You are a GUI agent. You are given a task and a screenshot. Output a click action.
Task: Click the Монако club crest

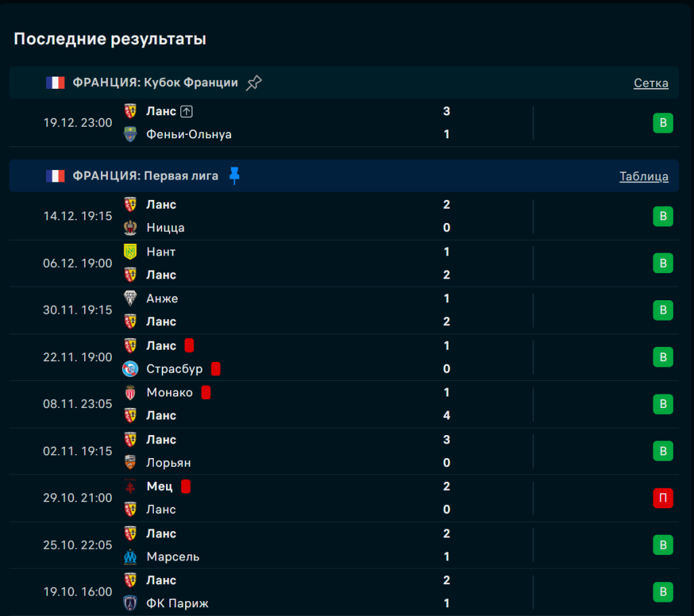point(130,392)
